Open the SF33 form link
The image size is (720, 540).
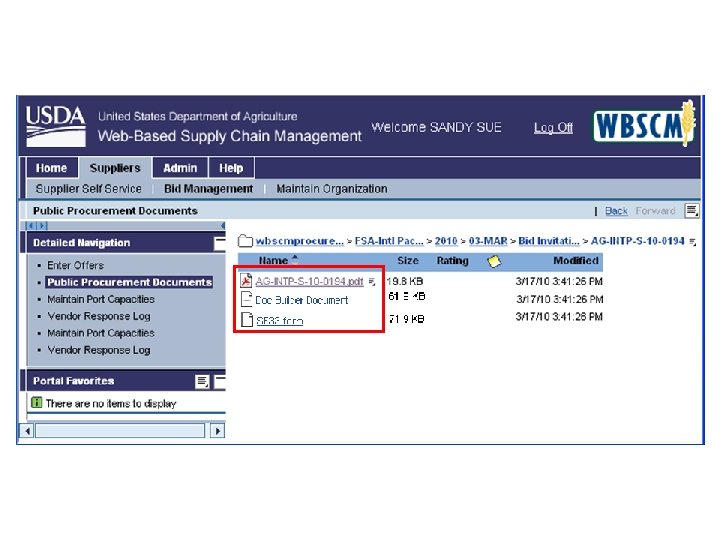pyautogui.click(x=279, y=321)
